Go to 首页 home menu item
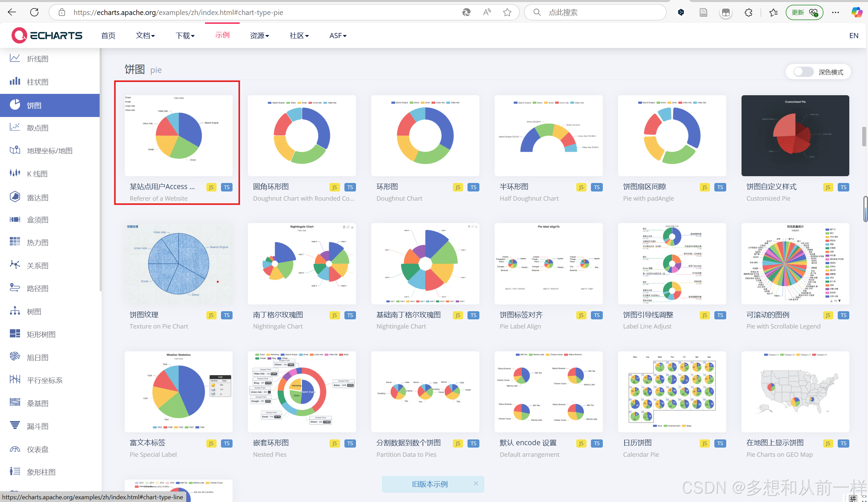The height and width of the screenshot is (502, 868). tap(108, 35)
